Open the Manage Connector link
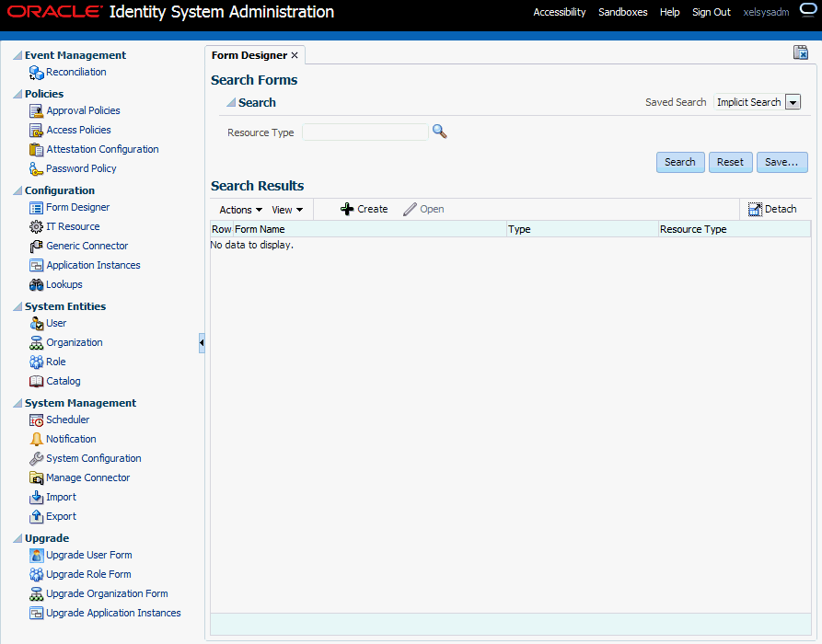The width and height of the screenshot is (822, 644). 87,477
